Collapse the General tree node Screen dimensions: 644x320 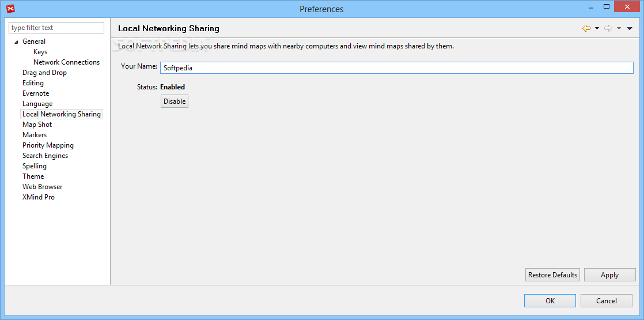[x=17, y=42]
